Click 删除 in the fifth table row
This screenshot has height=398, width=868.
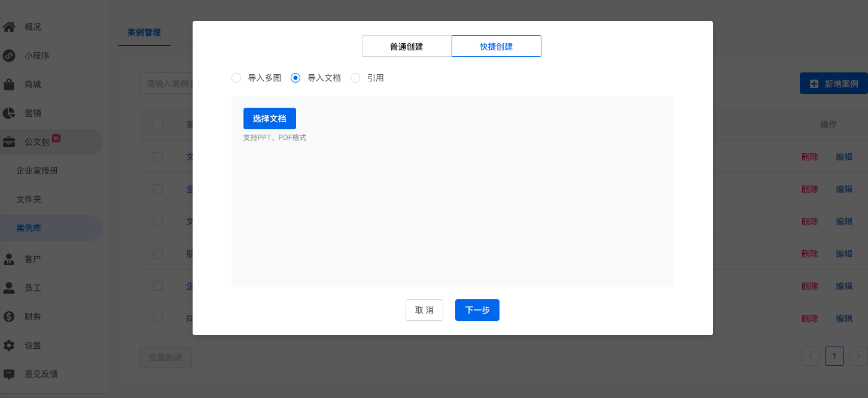pyautogui.click(x=810, y=286)
